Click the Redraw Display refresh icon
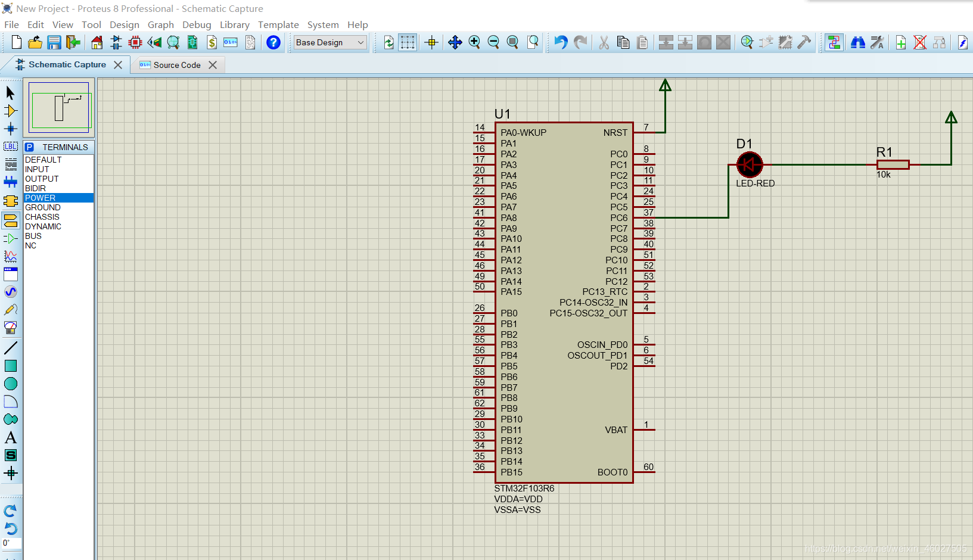 click(x=388, y=42)
